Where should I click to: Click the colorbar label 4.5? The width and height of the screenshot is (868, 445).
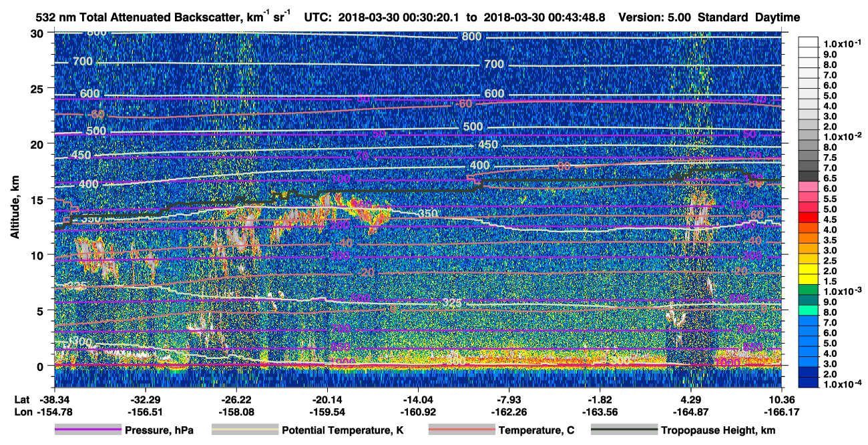click(830, 219)
